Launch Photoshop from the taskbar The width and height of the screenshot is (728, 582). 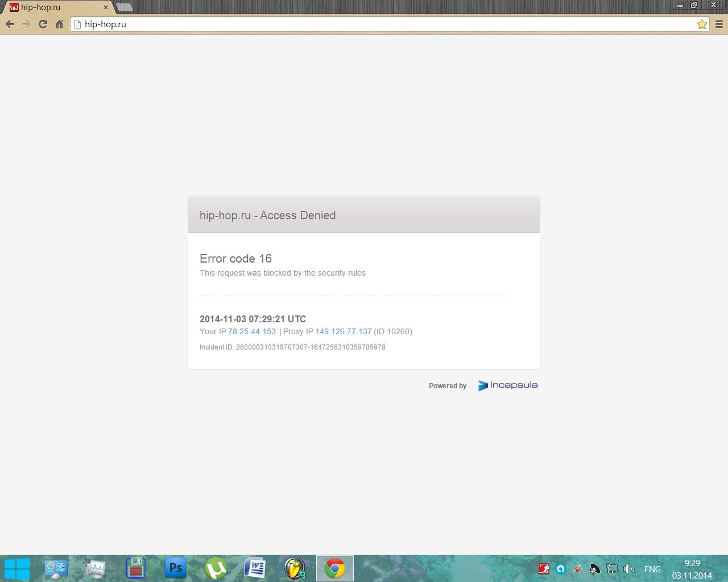[x=175, y=568]
